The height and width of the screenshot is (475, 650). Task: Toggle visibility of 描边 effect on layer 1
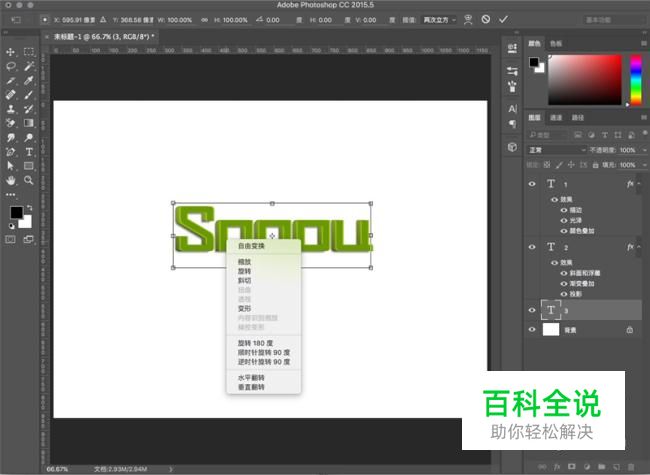pyautogui.click(x=564, y=210)
